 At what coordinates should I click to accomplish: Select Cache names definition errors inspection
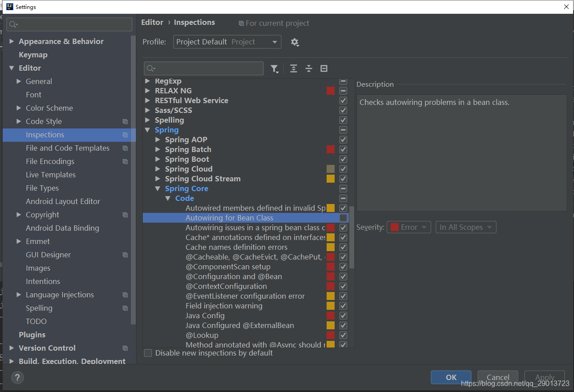(x=236, y=247)
